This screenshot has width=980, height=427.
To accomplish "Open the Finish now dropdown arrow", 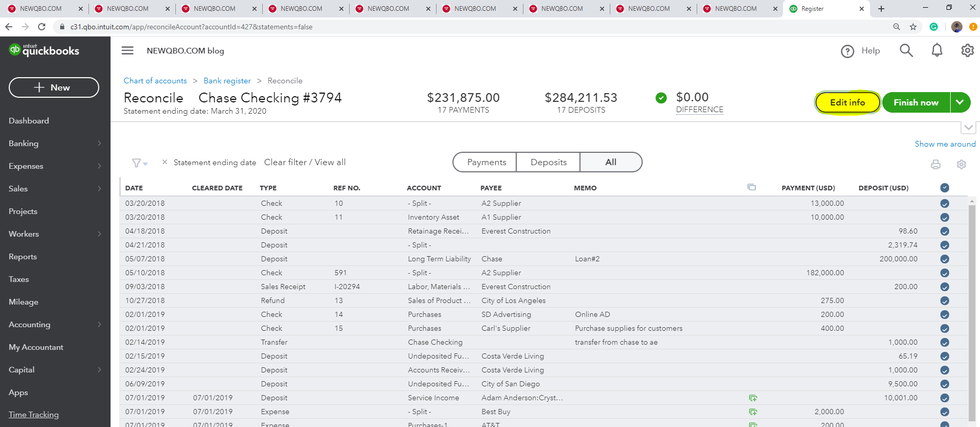I will point(960,102).
